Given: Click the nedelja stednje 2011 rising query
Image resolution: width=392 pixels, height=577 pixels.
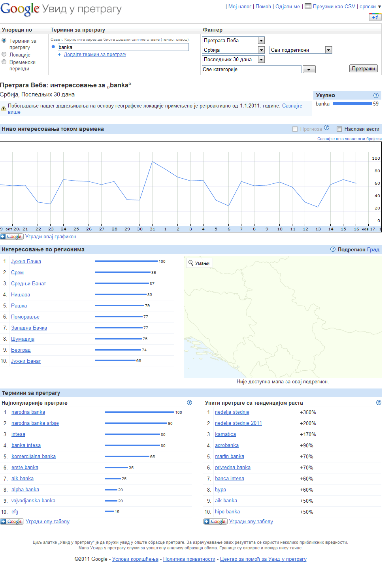Looking at the screenshot, I should click(x=238, y=423).
